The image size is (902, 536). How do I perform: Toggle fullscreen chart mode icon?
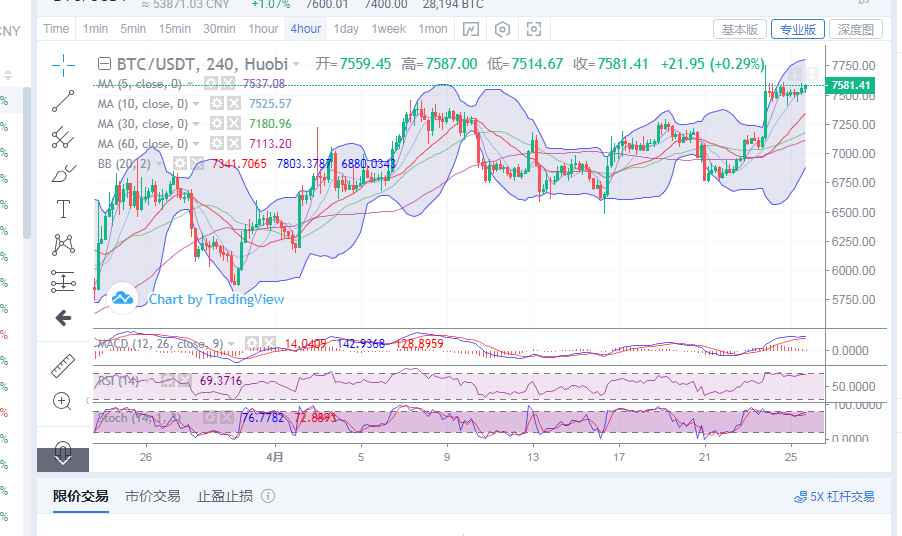point(534,29)
